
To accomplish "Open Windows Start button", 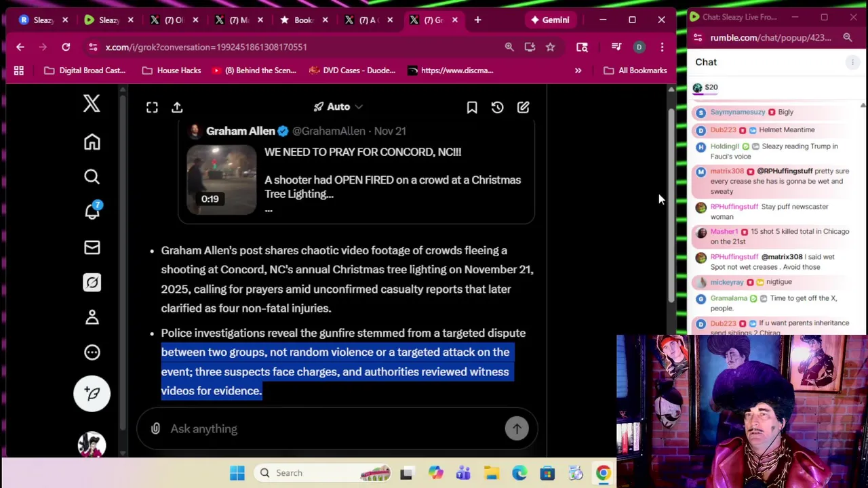I will 237,472.
